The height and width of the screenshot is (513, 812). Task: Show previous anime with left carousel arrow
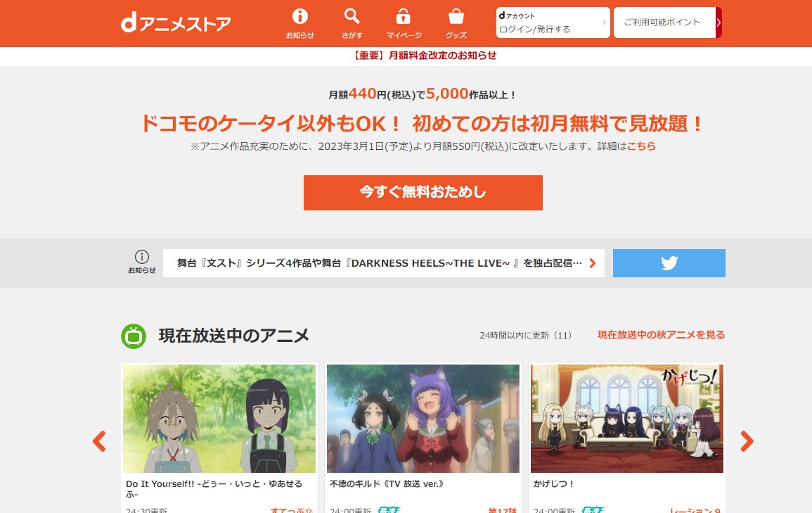coord(99,441)
